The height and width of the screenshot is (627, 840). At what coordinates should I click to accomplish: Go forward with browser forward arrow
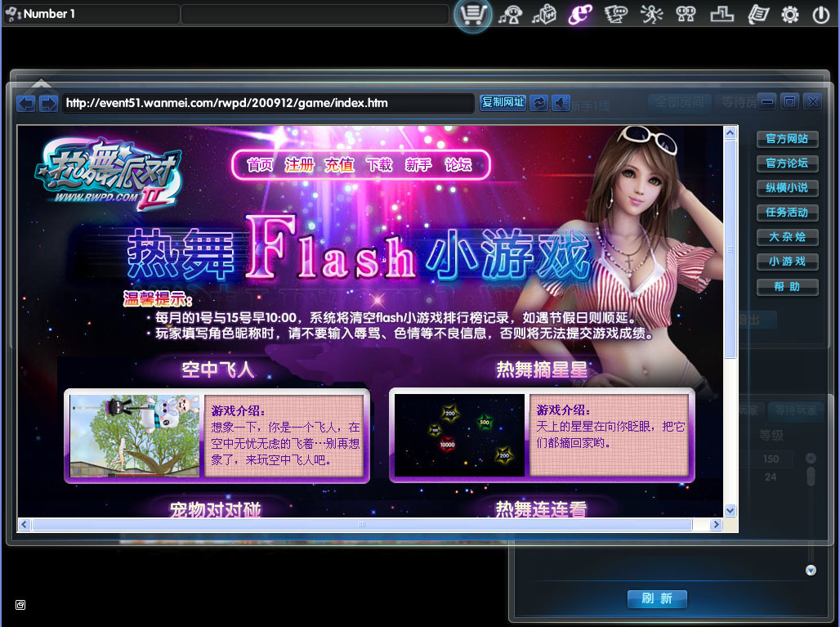click(48, 103)
